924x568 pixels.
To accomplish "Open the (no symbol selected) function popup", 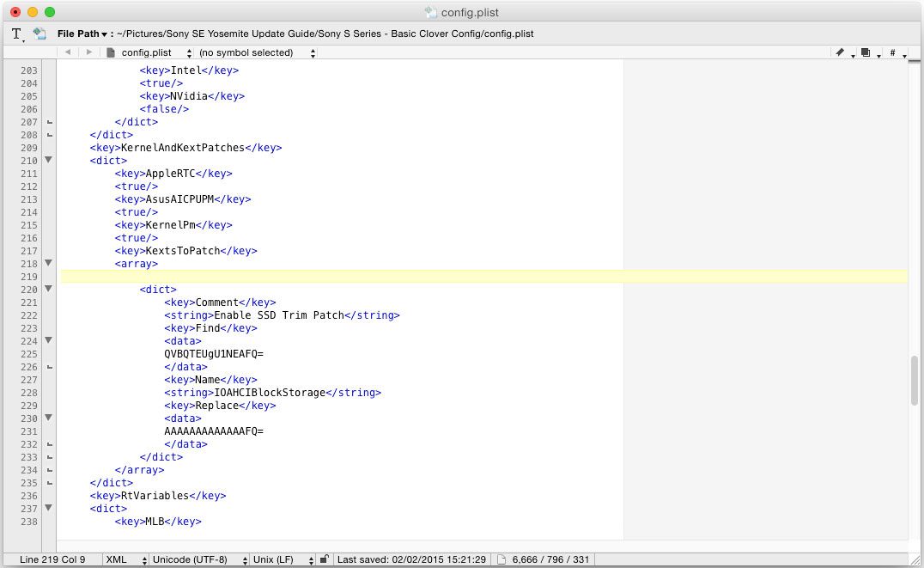I will point(249,52).
